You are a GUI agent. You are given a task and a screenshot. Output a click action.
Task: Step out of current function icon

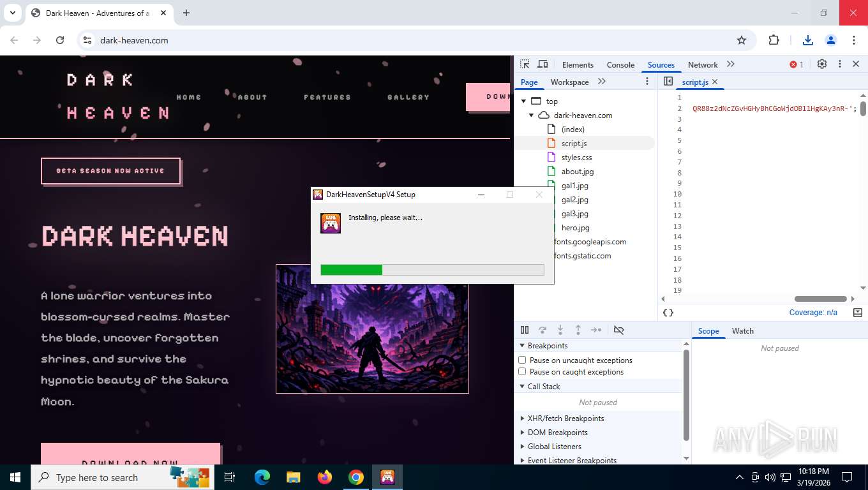tap(578, 330)
